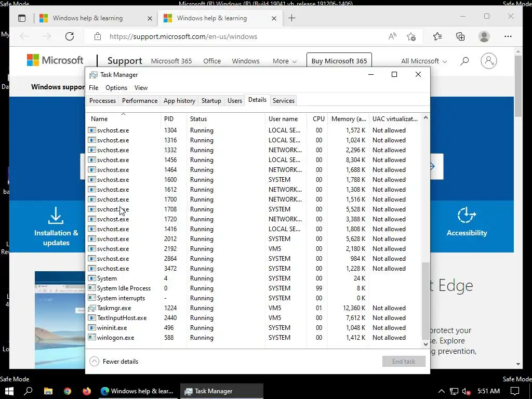Click the browser Forward arrow
Viewport: 532px width, 399px height.
click(x=47, y=36)
